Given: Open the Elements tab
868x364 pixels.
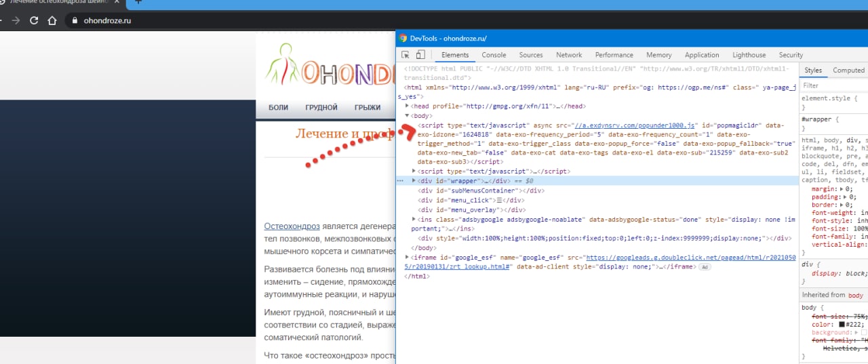Looking at the screenshot, I should click(455, 55).
